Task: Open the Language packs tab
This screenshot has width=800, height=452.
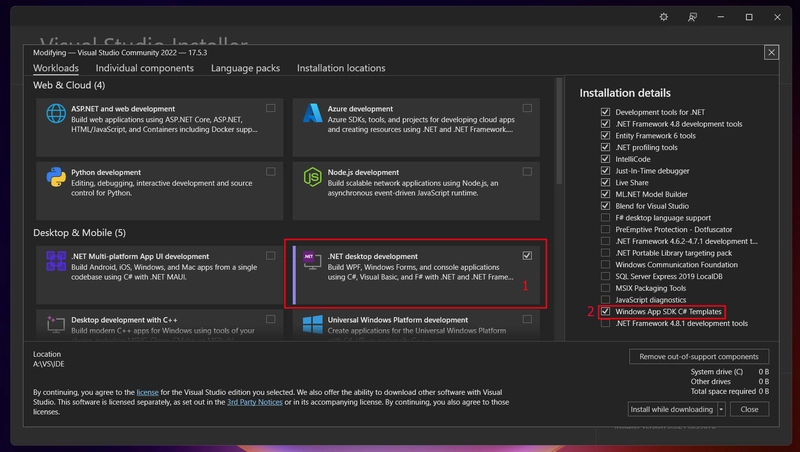Action: pyautogui.click(x=245, y=68)
